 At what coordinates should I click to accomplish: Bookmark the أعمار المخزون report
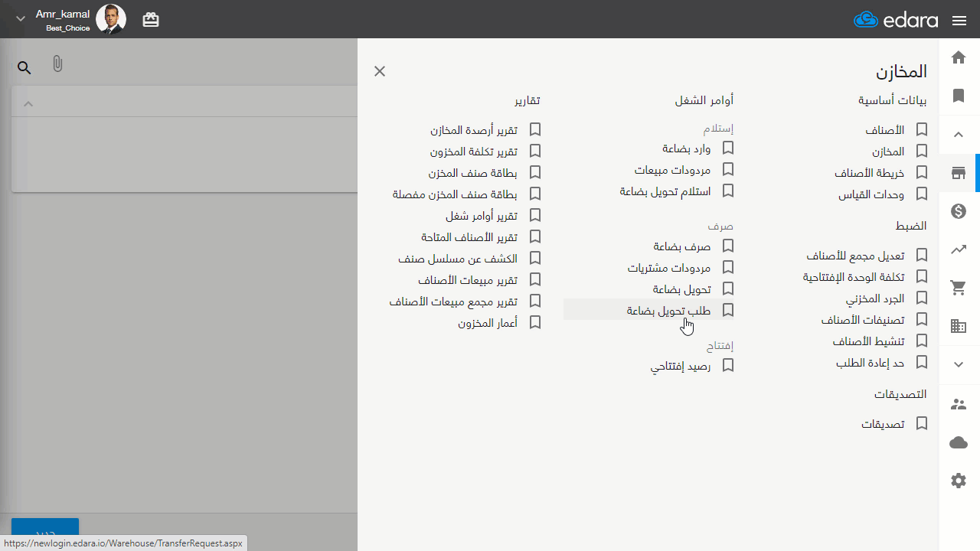point(535,323)
